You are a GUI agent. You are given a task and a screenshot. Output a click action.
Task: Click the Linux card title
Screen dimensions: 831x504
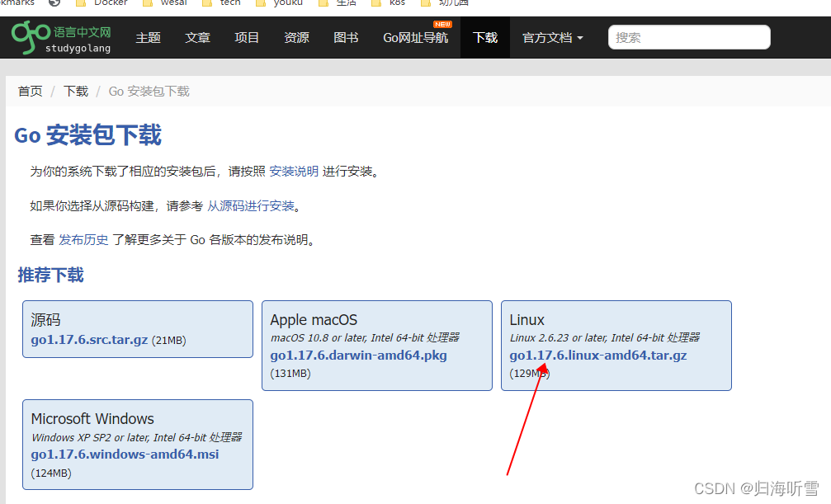[x=526, y=319]
